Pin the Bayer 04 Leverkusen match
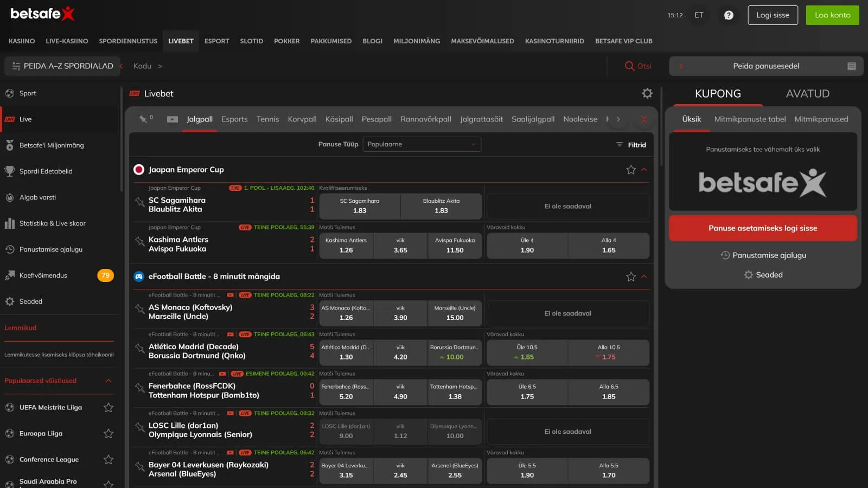 tap(139, 467)
